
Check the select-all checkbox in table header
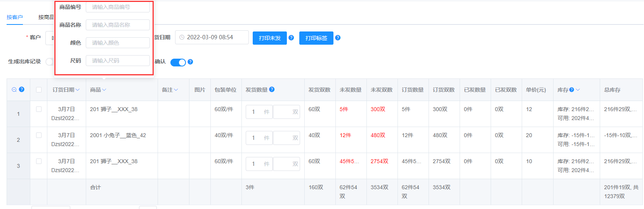tap(39, 90)
